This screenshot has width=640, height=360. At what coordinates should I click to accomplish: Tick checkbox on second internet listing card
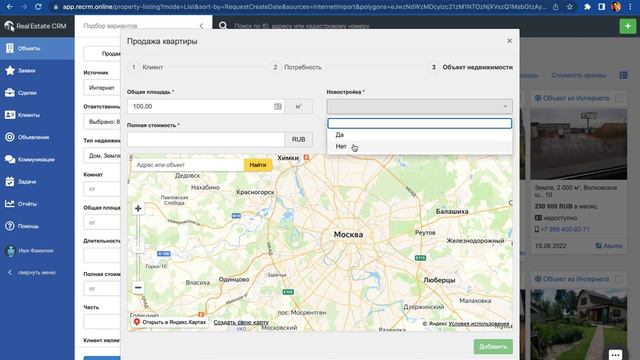[x=619, y=279]
